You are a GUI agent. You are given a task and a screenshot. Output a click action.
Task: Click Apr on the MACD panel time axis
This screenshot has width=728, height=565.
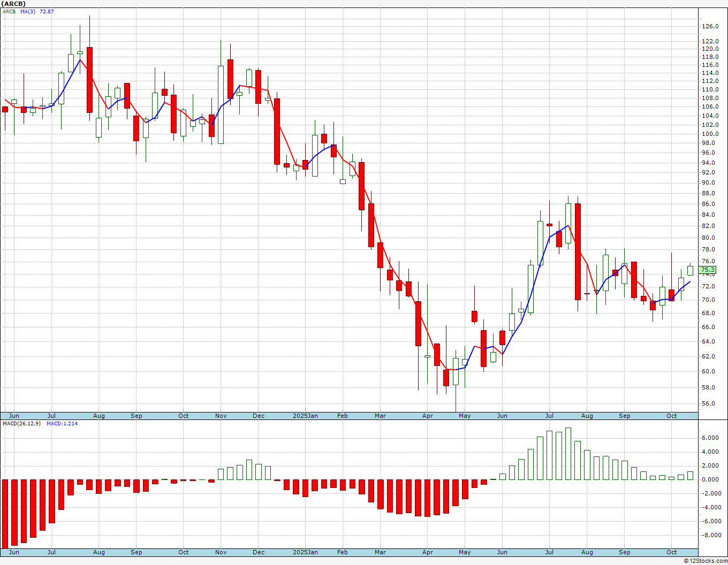(x=428, y=552)
